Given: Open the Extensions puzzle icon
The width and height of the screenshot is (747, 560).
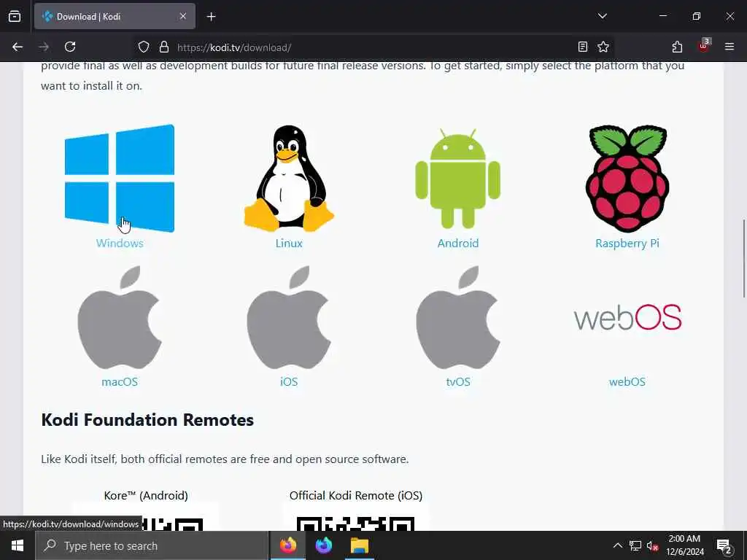Looking at the screenshot, I should tap(677, 47).
